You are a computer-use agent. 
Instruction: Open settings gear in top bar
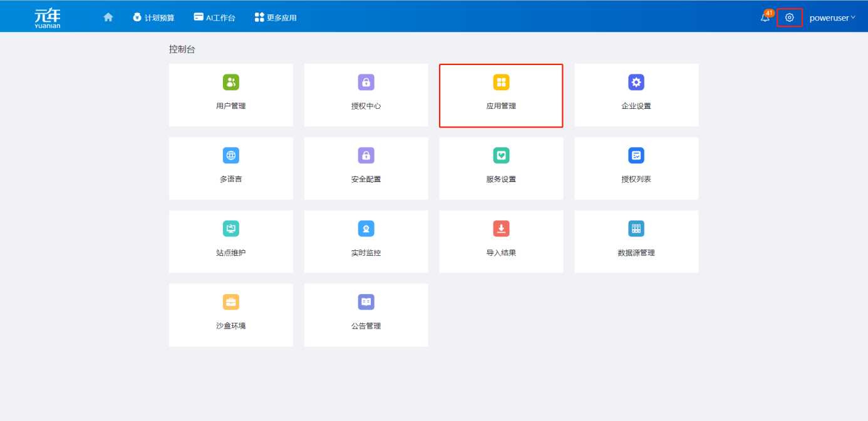[789, 18]
